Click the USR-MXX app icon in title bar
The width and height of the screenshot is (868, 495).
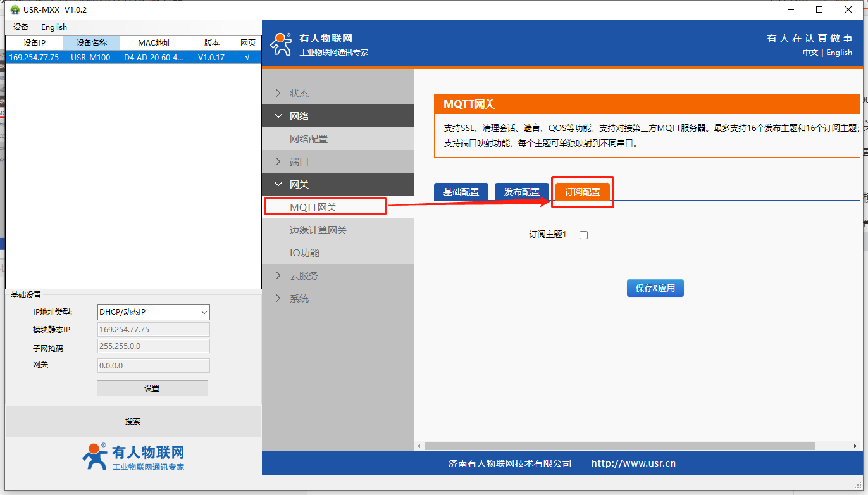click(15, 9)
